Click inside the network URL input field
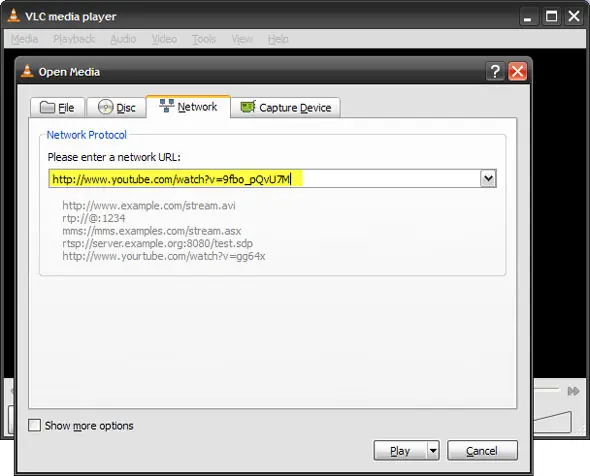The width and height of the screenshot is (590, 476). click(x=264, y=178)
